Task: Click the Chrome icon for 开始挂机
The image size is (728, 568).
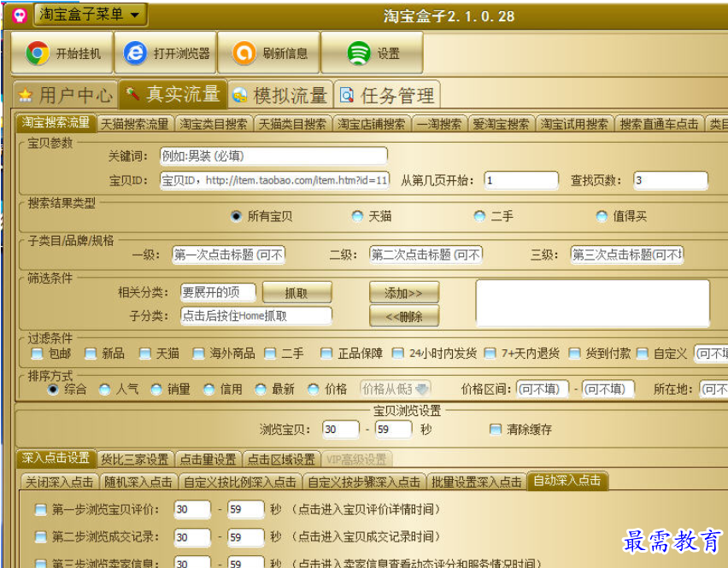Action: click(x=38, y=53)
